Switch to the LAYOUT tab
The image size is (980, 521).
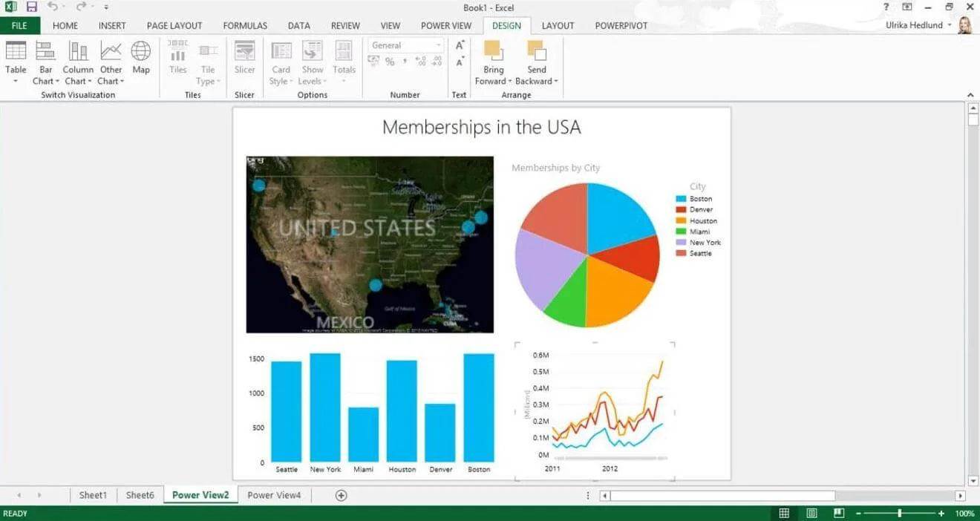pos(558,25)
